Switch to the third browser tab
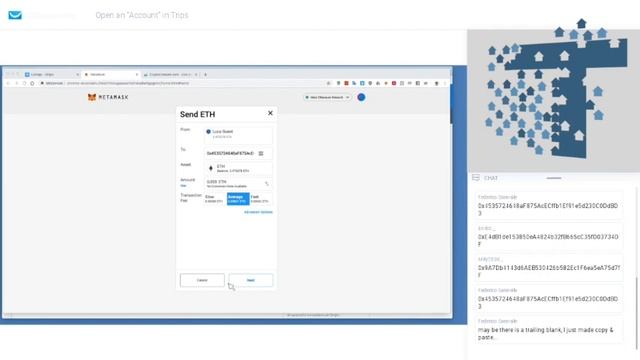The height and width of the screenshot is (360, 640). point(170,74)
